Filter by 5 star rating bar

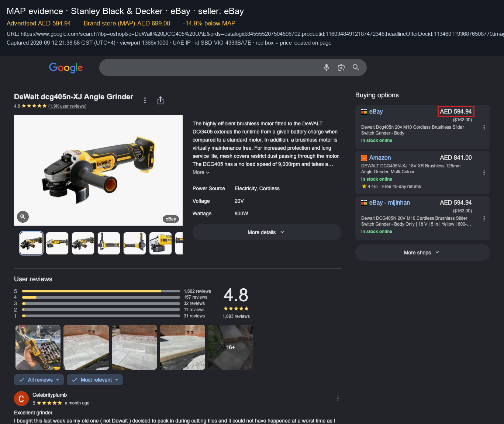(101, 291)
